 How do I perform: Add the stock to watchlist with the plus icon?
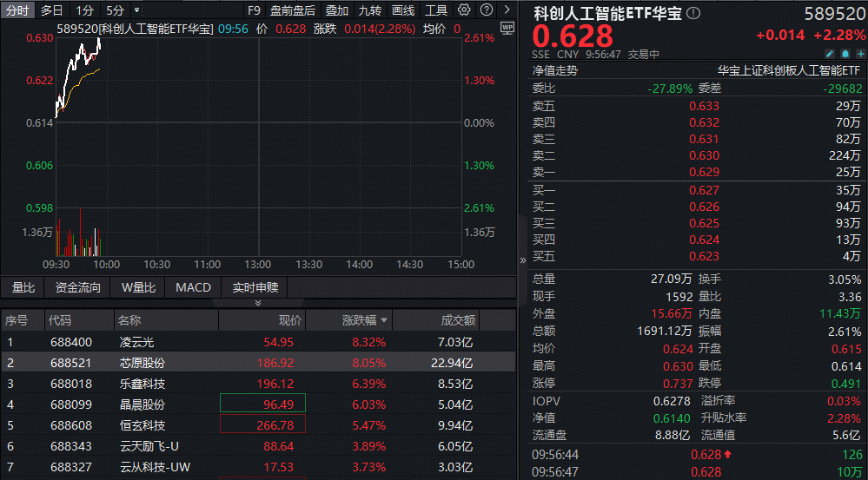pyautogui.click(x=860, y=54)
